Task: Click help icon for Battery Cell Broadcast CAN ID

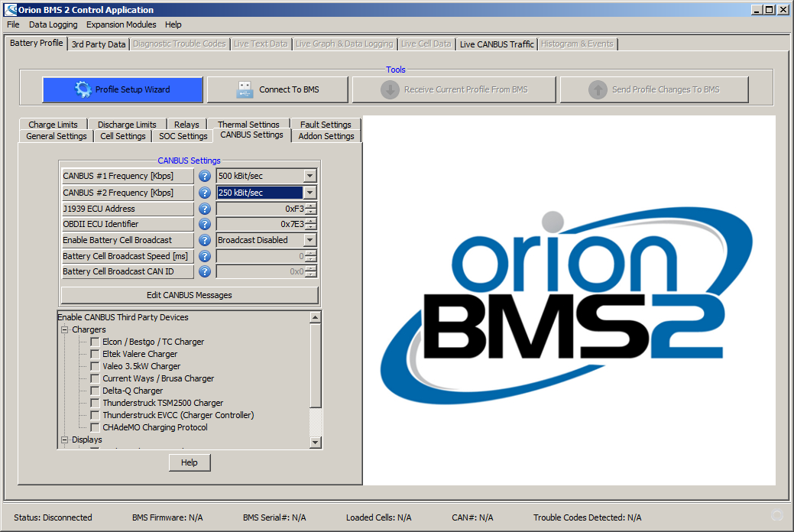Action: pos(205,271)
